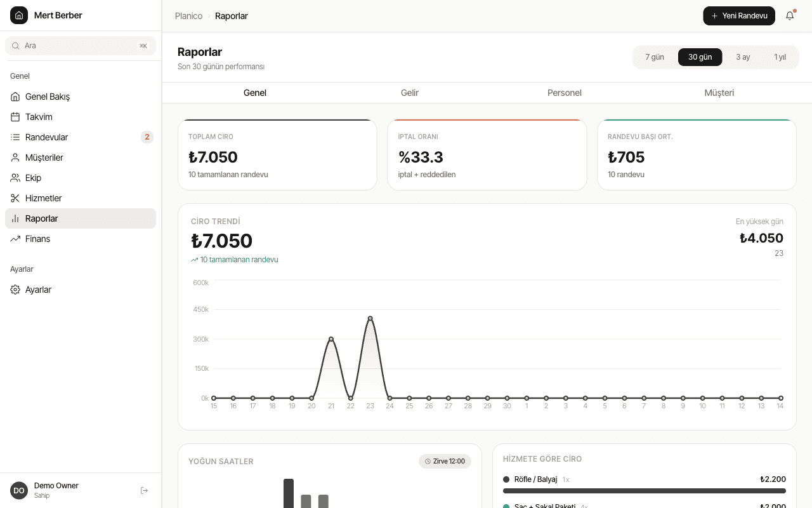Click the chart data point for day 23

click(370, 319)
